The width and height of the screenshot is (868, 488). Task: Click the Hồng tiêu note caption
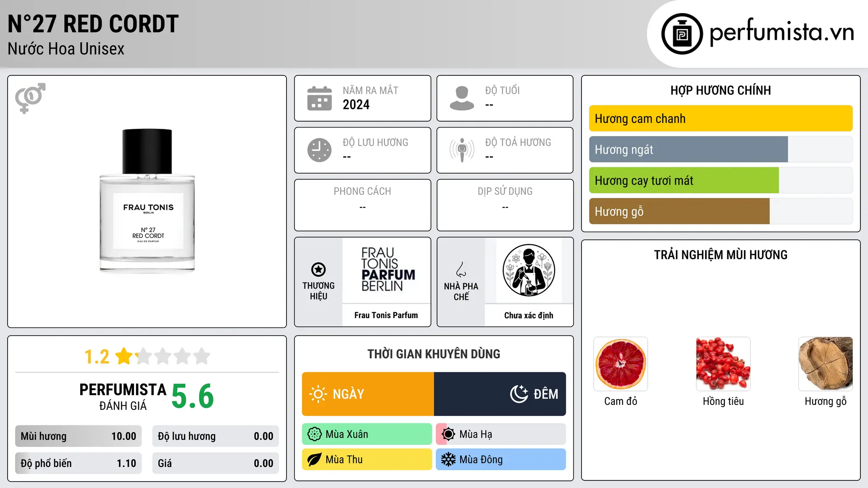pyautogui.click(x=723, y=401)
